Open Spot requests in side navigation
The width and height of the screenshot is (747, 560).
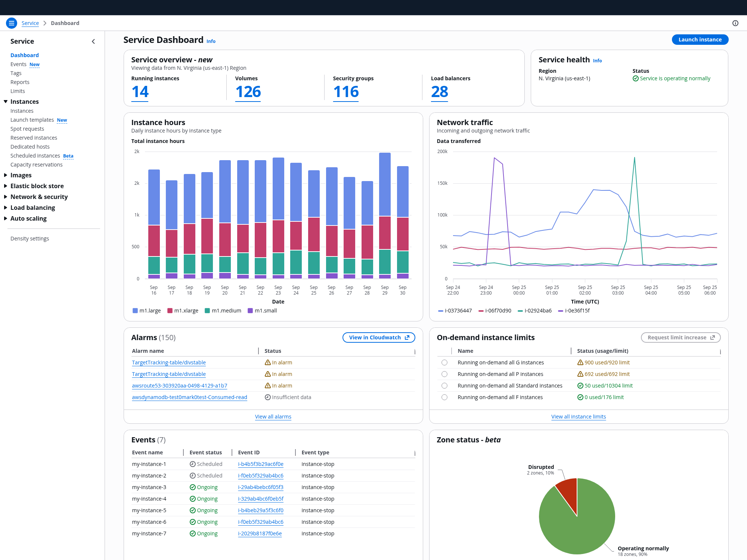point(27,129)
